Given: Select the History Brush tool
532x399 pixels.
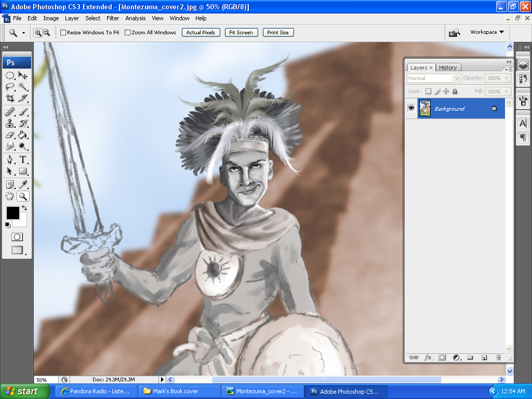Looking at the screenshot, I should [x=23, y=123].
